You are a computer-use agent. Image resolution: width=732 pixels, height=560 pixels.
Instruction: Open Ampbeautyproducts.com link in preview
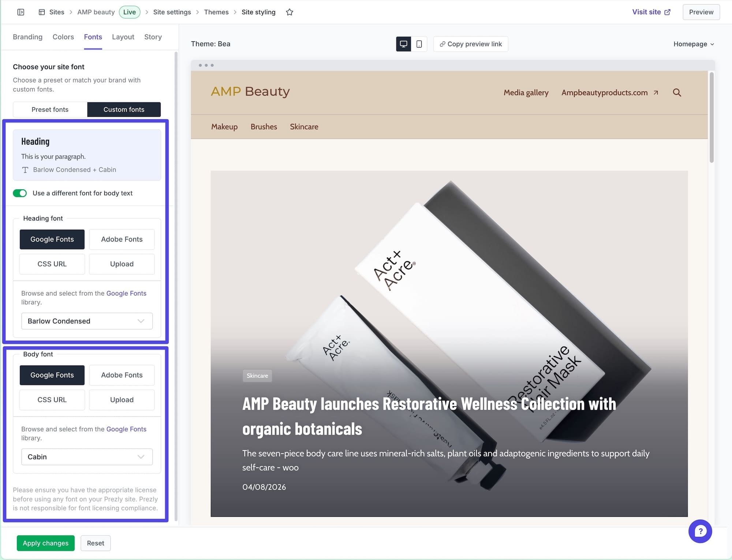pyautogui.click(x=610, y=93)
